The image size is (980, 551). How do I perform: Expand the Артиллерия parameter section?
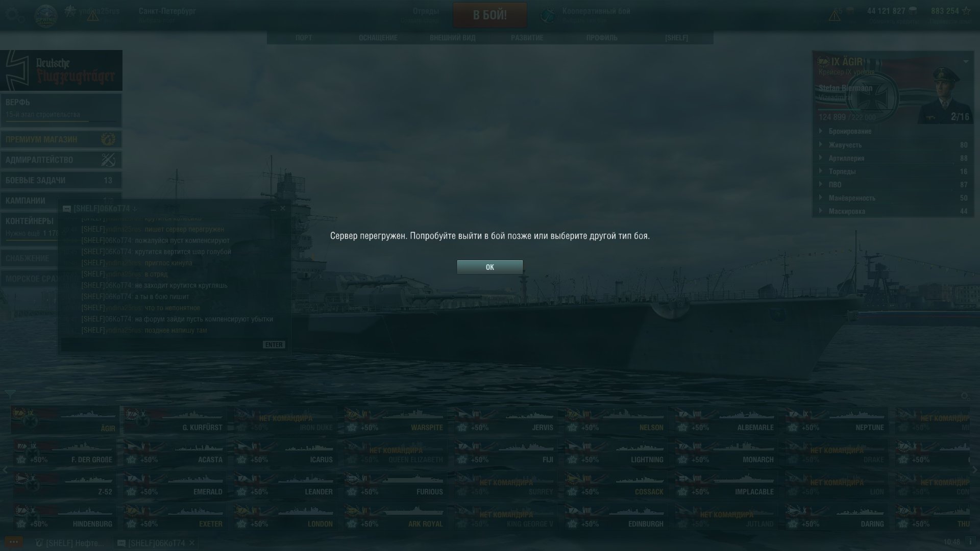pos(821,158)
